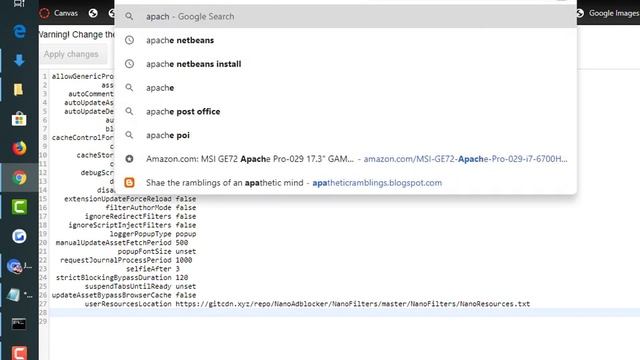Image resolution: width=640 pixels, height=360 pixels.
Task: Open the Canvas bookmark
Action: [x=58, y=13]
